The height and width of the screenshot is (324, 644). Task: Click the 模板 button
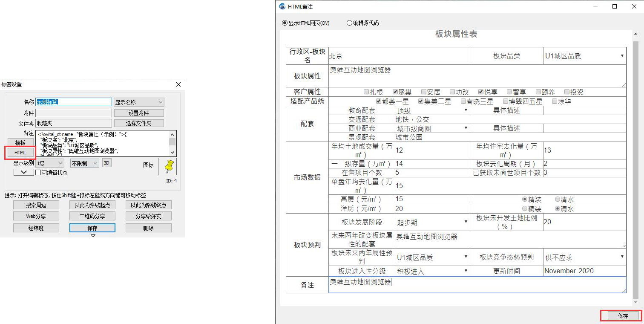tap(20, 142)
